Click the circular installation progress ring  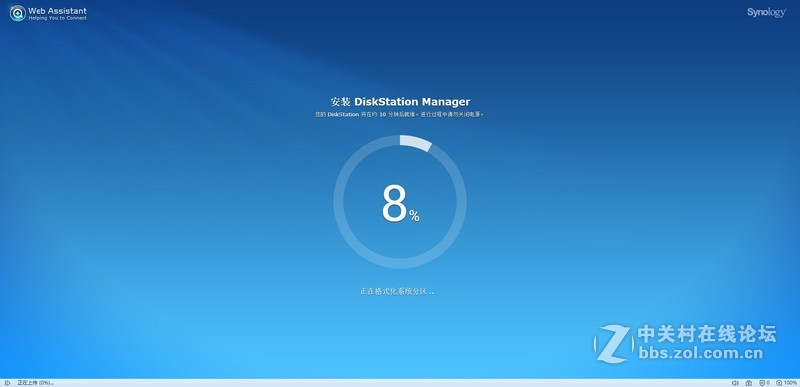[x=400, y=201]
